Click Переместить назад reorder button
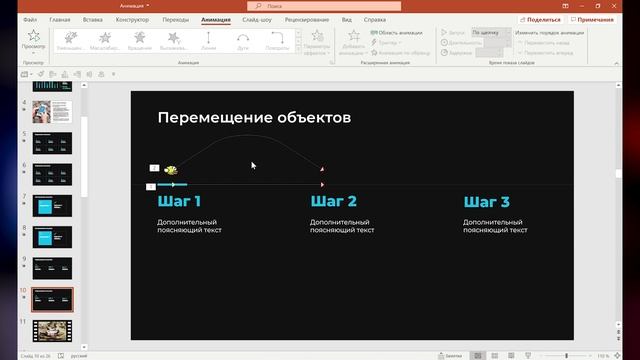The height and width of the screenshot is (360, 640). [543, 42]
